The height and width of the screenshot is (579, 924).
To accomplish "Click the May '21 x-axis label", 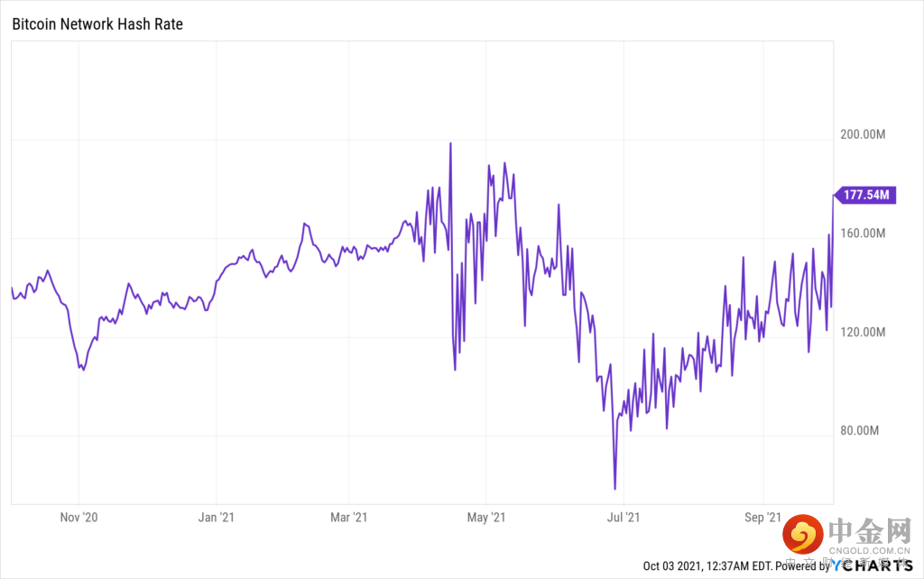I will tap(486, 517).
